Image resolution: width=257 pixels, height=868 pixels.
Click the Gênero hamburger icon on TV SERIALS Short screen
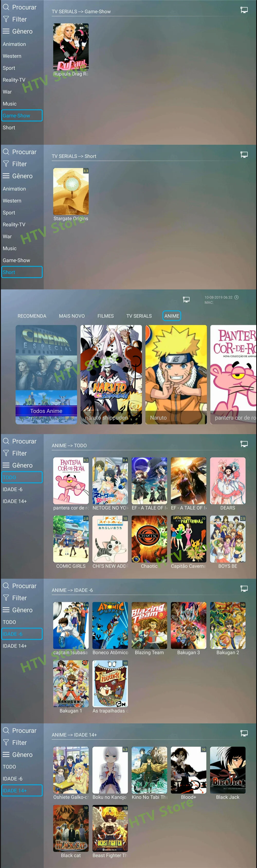(x=6, y=176)
